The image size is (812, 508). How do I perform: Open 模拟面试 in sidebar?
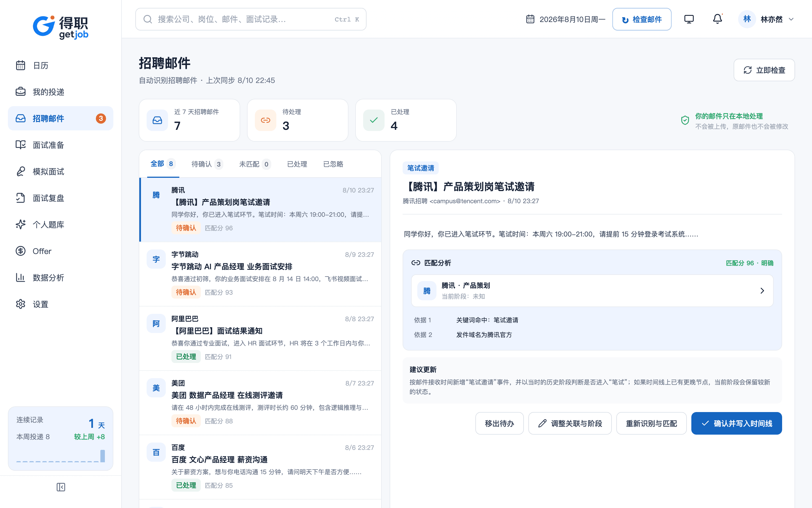pos(60,171)
